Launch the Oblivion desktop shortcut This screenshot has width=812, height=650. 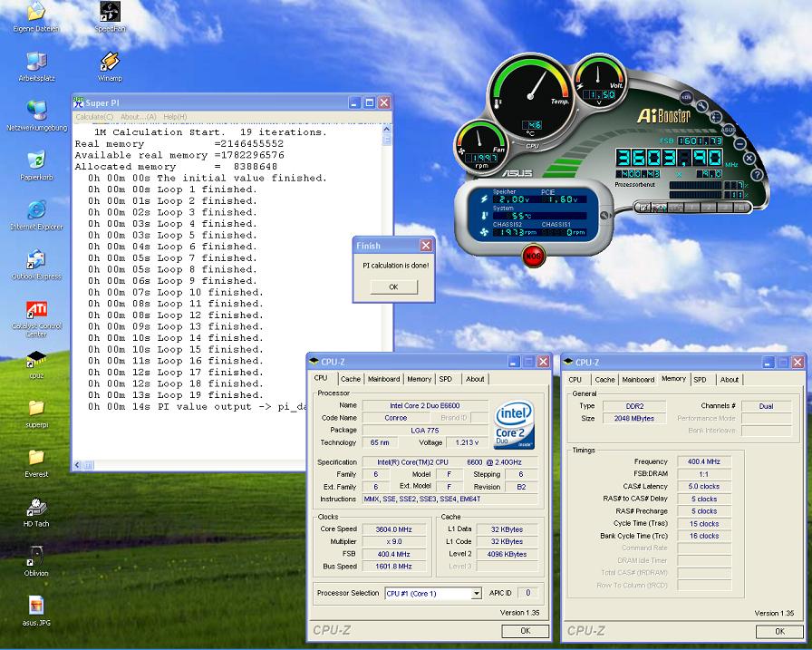point(36,561)
